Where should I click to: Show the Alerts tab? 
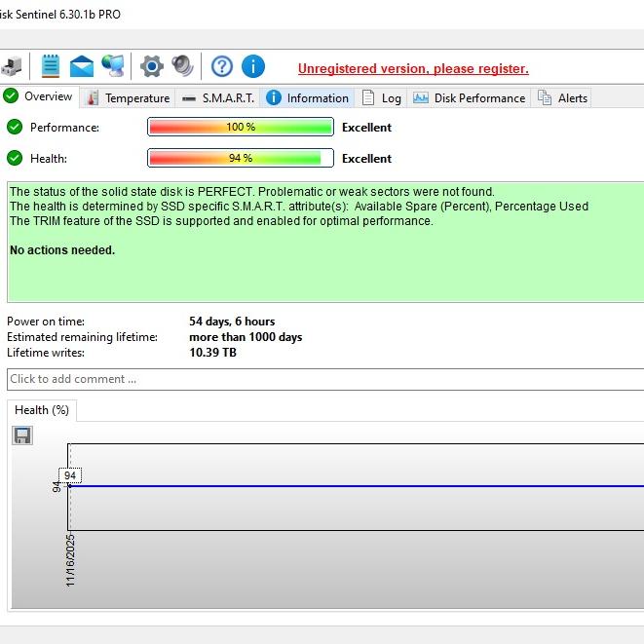(563, 97)
